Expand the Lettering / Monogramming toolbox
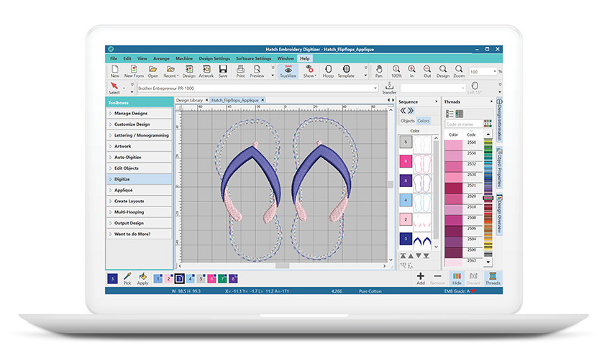Image resolution: width=607 pixels, height=364 pixels. (x=139, y=135)
